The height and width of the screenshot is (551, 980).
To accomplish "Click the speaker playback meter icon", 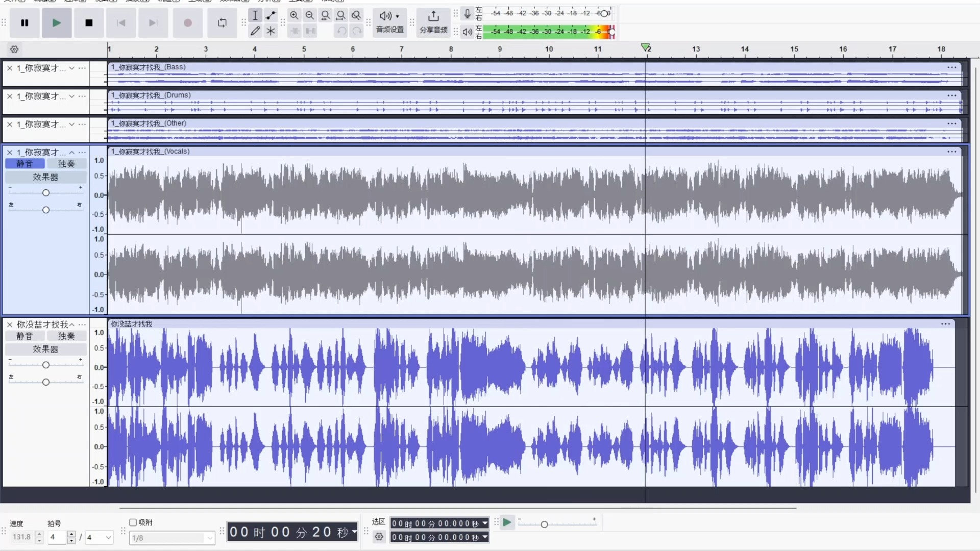I will 467,32.
